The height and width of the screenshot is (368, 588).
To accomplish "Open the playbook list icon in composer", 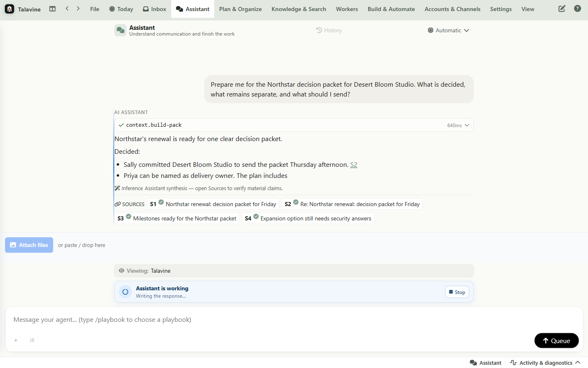I will (x=32, y=340).
